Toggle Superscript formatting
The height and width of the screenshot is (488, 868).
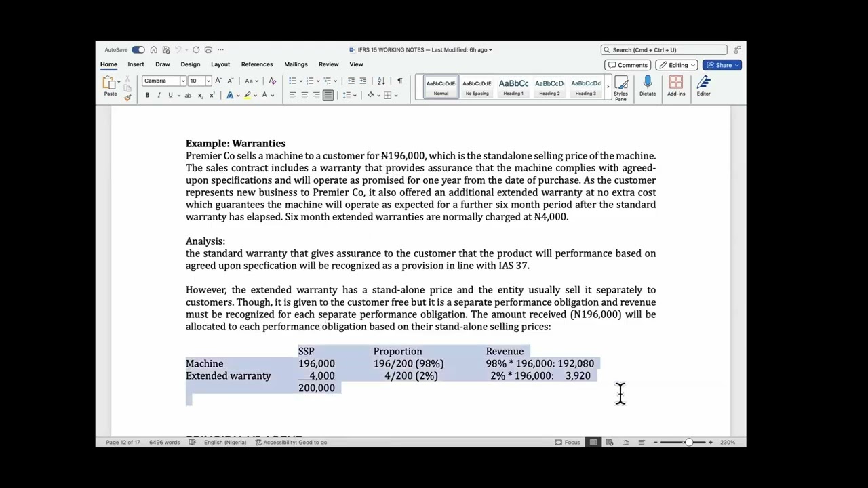212,96
